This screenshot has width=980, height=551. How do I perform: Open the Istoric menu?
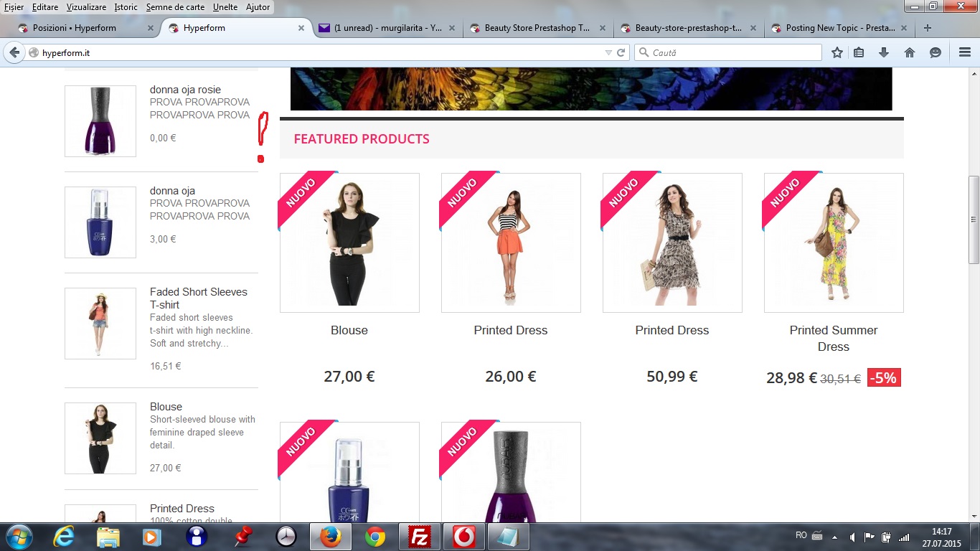[126, 7]
